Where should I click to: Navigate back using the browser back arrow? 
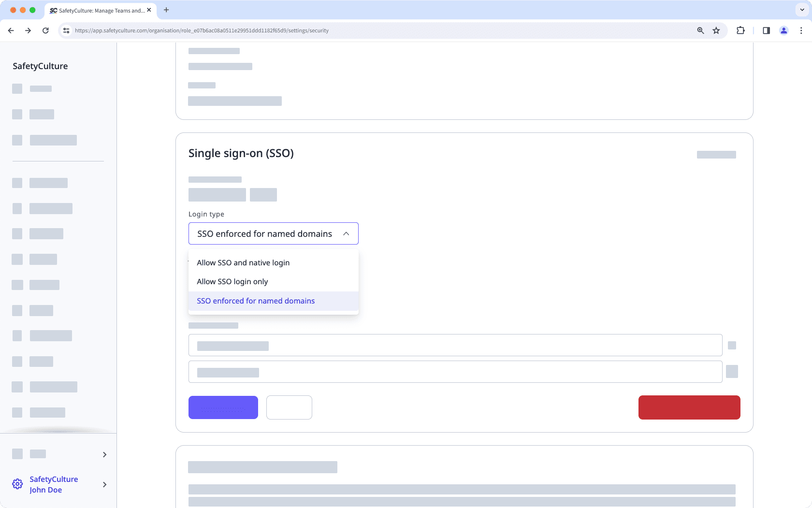pyautogui.click(x=11, y=30)
